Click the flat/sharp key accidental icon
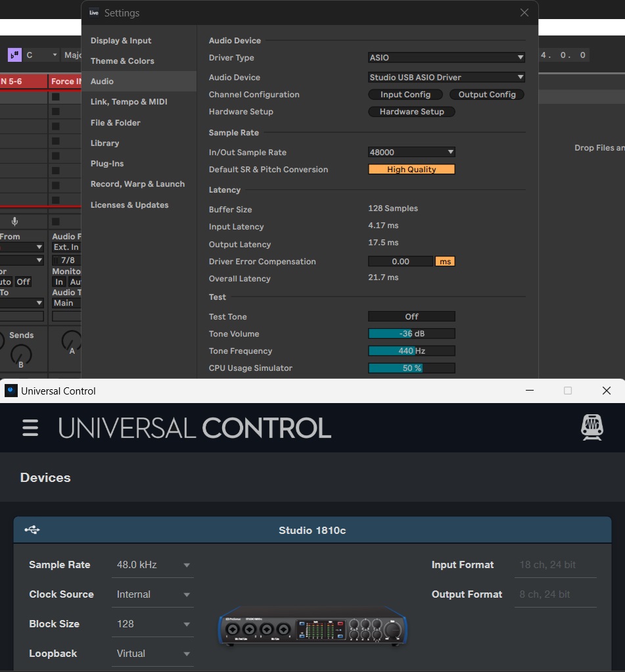Screen dimensions: 625x672 pyautogui.click(x=14, y=55)
